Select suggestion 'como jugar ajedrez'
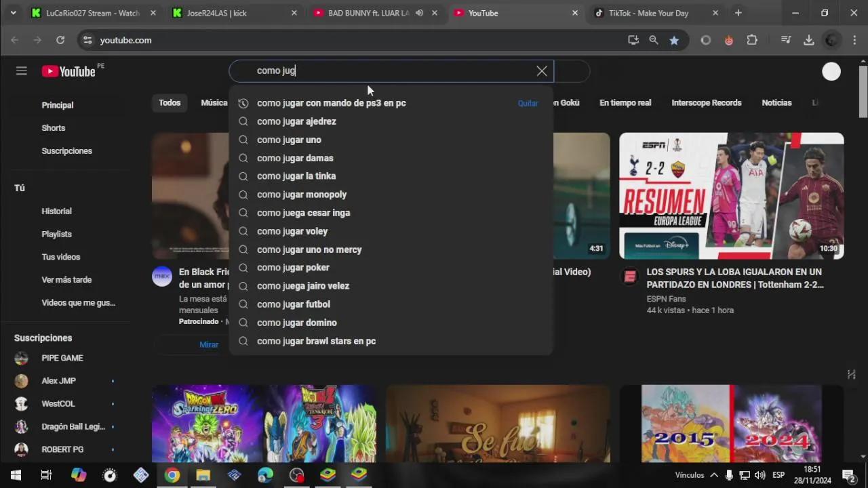 296,121
